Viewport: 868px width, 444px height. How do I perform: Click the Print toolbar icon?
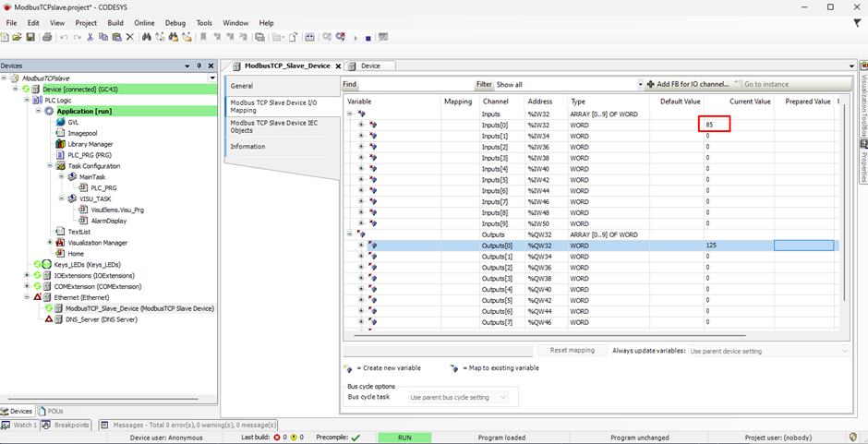pyautogui.click(x=47, y=37)
